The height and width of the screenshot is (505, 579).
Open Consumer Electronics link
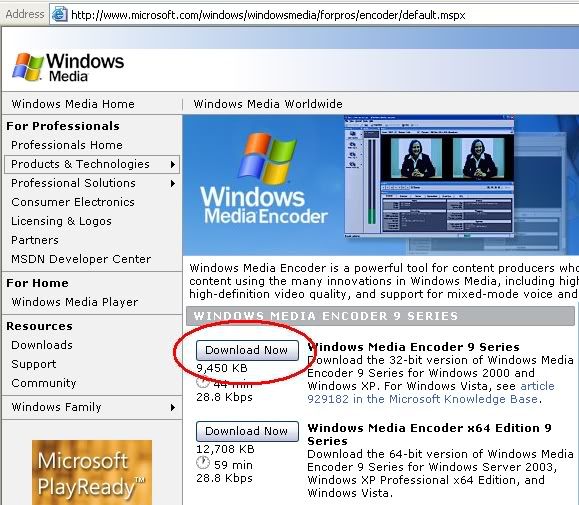coord(73,202)
